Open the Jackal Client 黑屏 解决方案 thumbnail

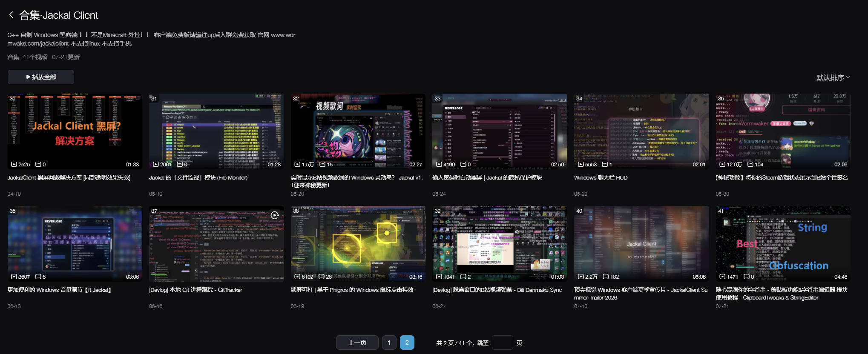click(75, 131)
